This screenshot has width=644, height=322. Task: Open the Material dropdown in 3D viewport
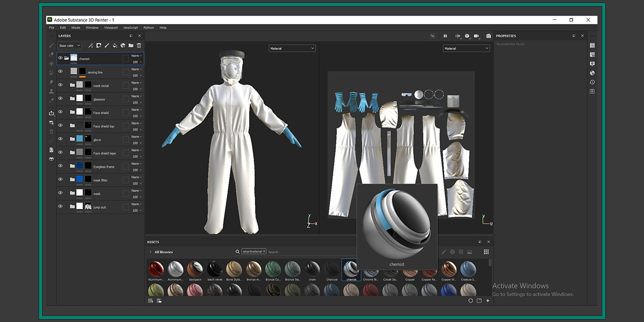pos(292,48)
